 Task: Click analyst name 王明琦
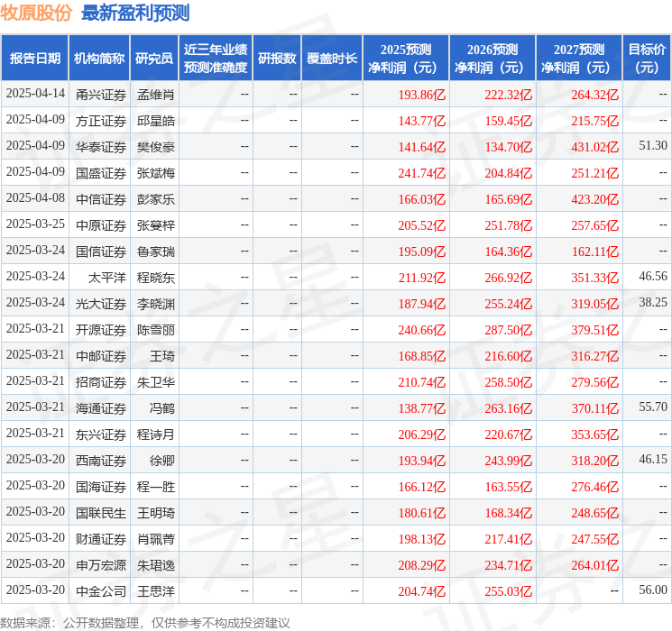[156, 512]
